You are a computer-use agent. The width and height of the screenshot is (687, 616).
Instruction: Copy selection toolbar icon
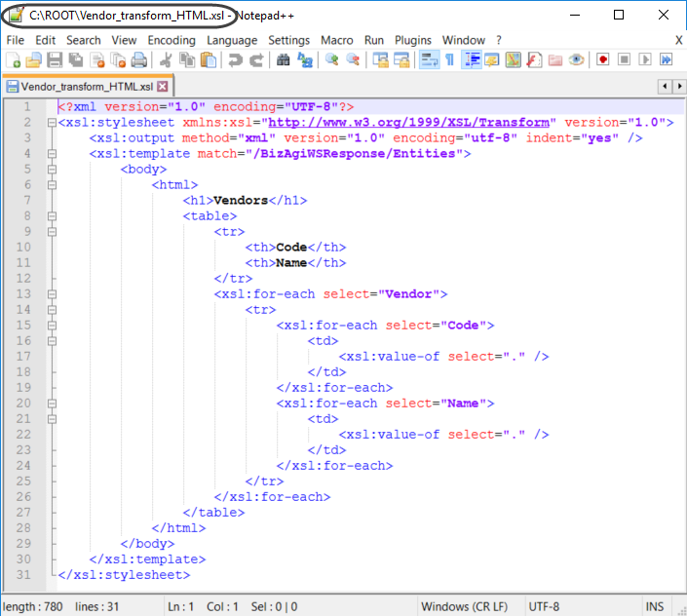click(x=187, y=60)
